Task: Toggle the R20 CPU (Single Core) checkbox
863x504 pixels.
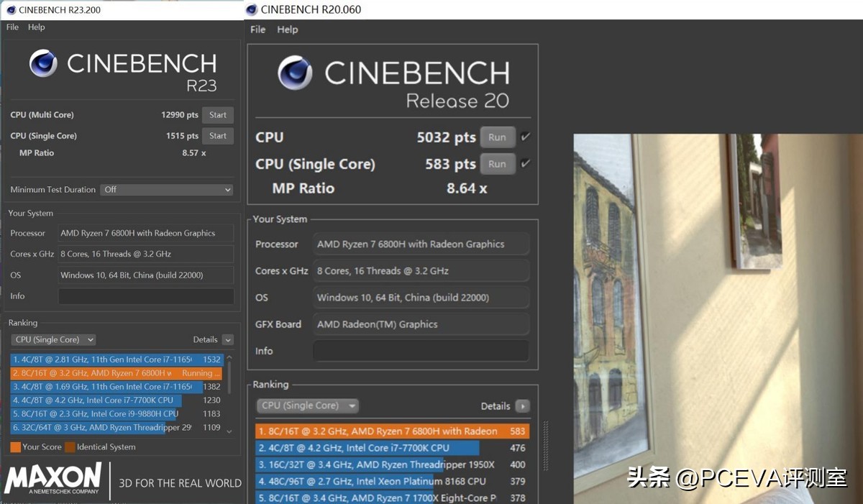Action: coord(526,164)
